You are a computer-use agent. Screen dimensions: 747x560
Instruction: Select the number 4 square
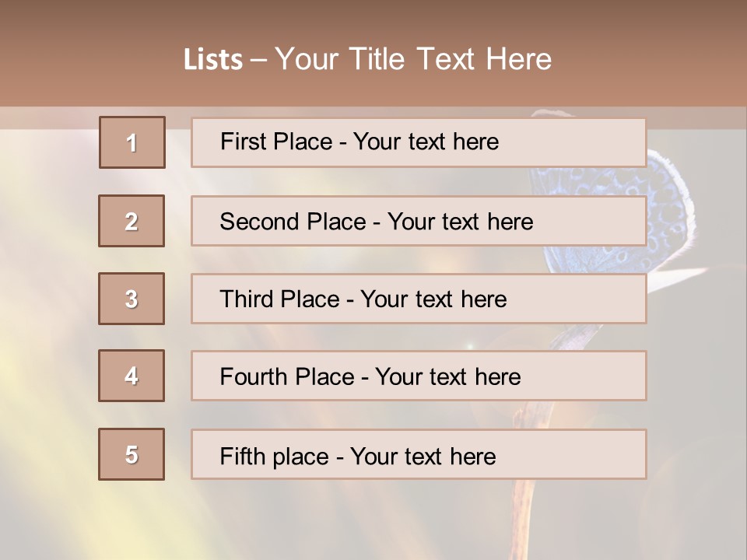point(132,376)
